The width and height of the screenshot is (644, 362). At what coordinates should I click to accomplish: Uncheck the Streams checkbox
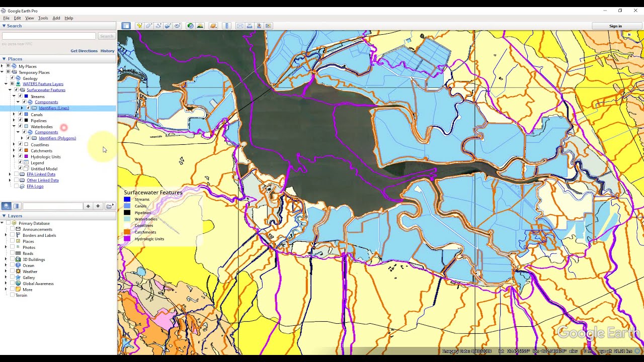[x=20, y=96]
